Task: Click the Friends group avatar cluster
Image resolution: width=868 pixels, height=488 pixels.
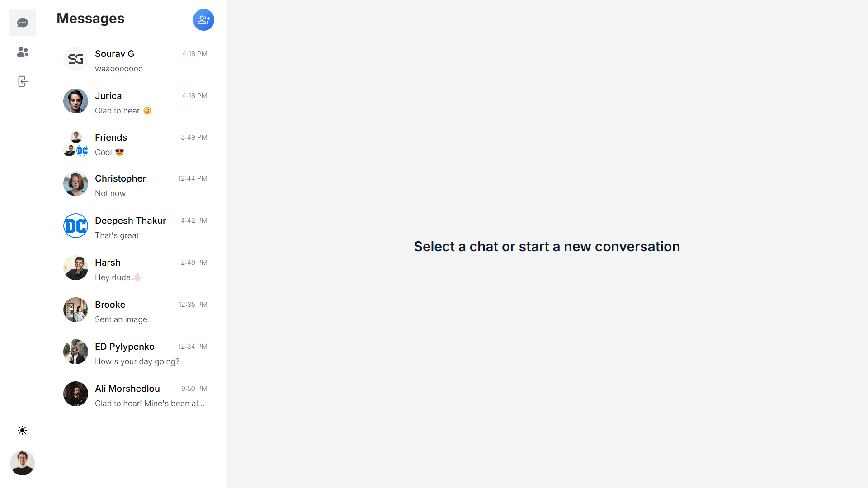Action: [x=75, y=144]
